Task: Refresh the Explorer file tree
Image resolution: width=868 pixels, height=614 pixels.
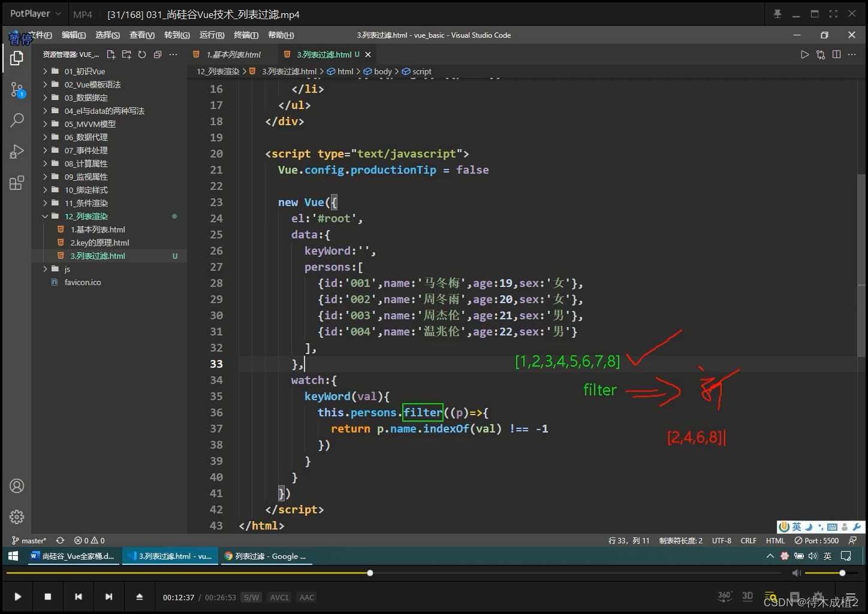Action: [x=142, y=55]
